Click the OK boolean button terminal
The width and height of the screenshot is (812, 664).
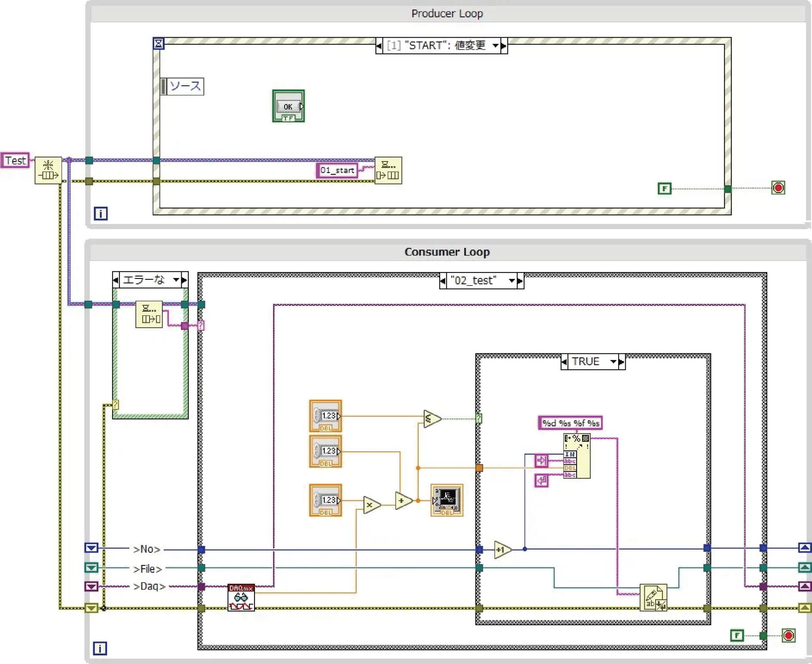[x=288, y=106]
